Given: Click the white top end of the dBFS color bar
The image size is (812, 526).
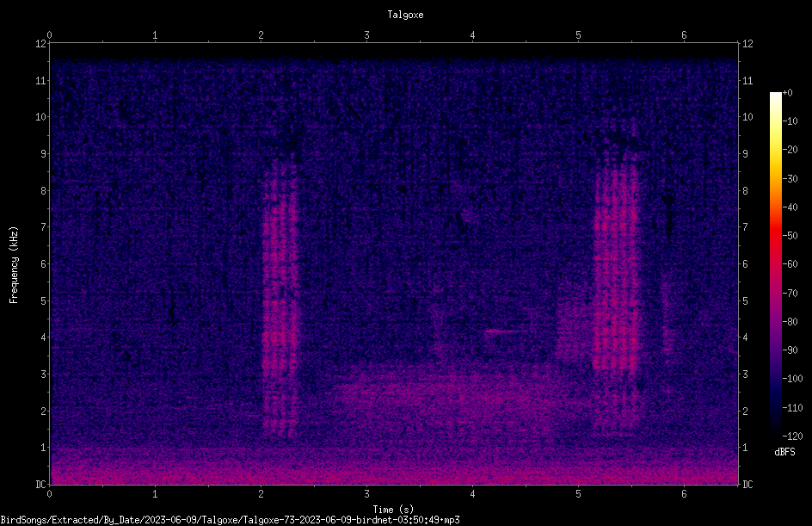Looking at the screenshot, I should 775,96.
